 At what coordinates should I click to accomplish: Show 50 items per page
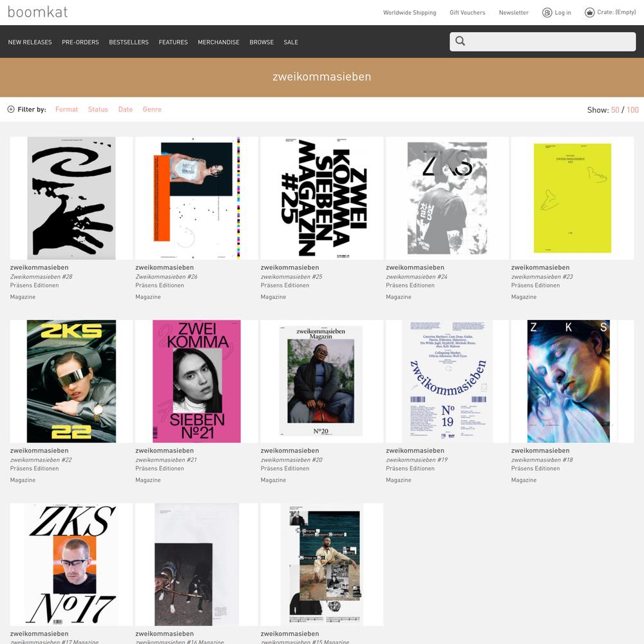pyautogui.click(x=615, y=110)
